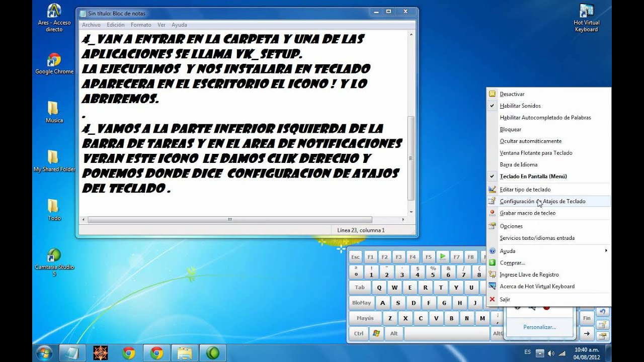This screenshot has height=362, width=644.
Task: Open Notepad taskbar button
Action: tap(72, 353)
